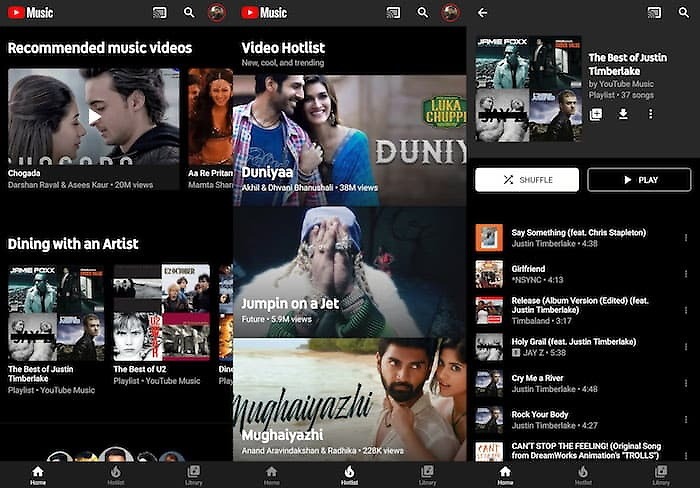The width and height of the screenshot is (700, 488).
Task: Open options for CAN'T STOP THE FEELING! track
Action: tap(686, 455)
